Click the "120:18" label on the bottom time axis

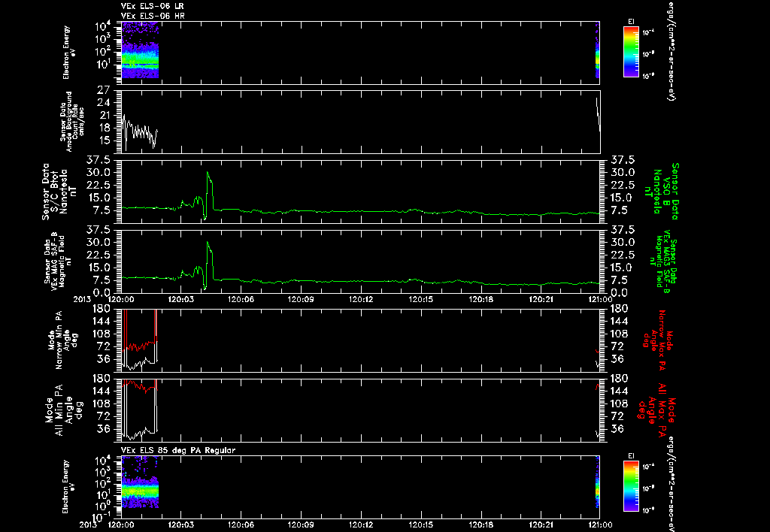pyautogui.click(x=481, y=524)
